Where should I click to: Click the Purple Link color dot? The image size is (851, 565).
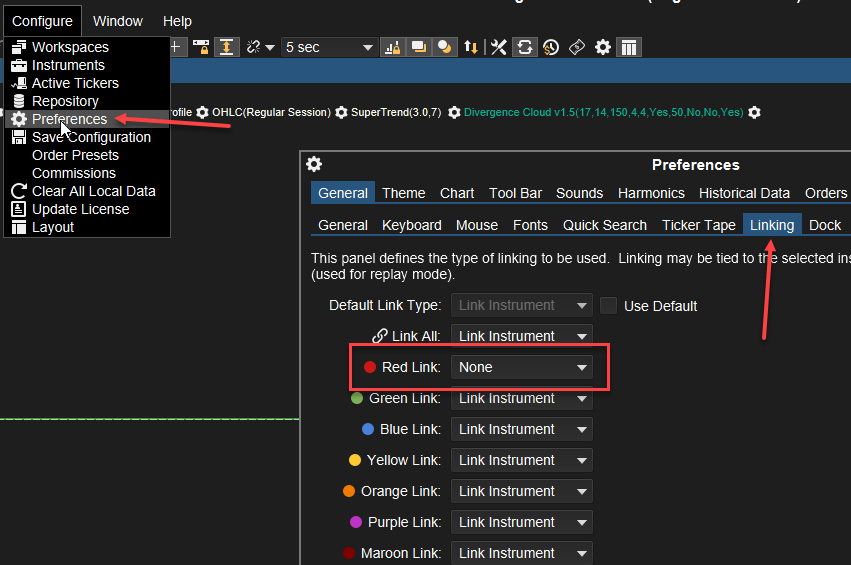click(355, 522)
